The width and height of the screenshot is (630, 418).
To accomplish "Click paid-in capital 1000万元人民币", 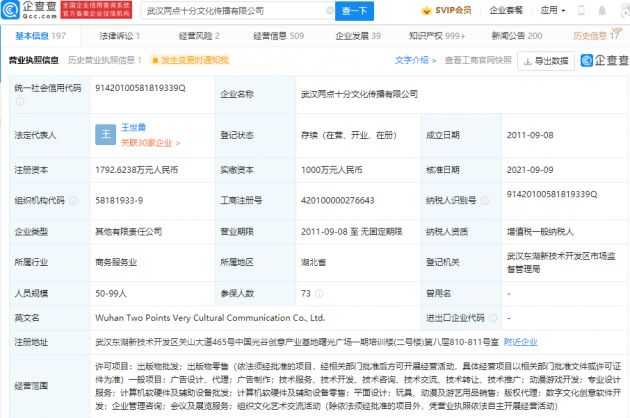I will 331,170.
